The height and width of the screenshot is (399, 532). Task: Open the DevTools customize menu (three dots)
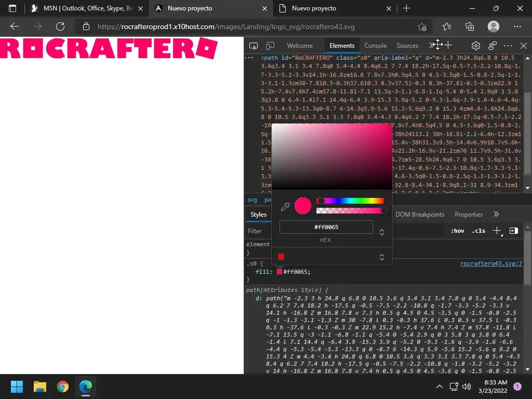(x=508, y=46)
